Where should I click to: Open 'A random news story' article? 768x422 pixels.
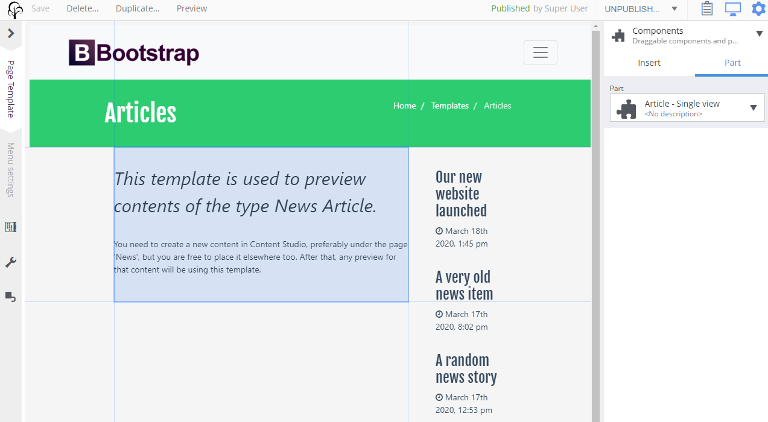pyautogui.click(x=466, y=369)
